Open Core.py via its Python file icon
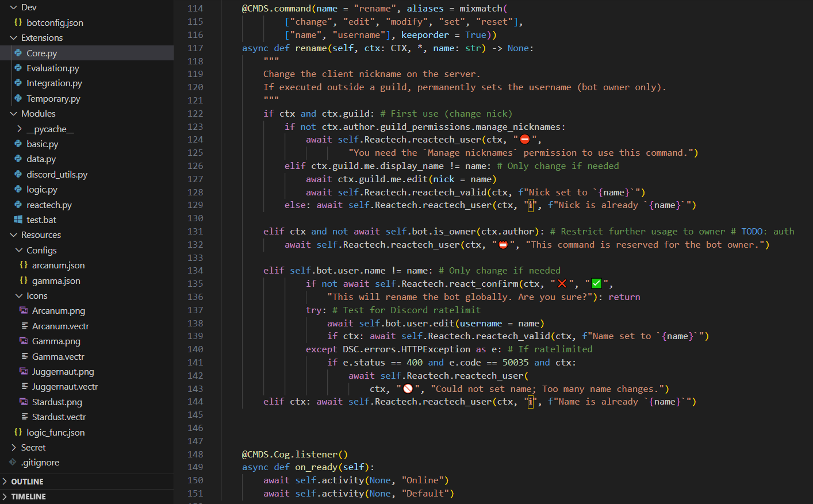Viewport: 813px width, 504px height. pyautogui.click(x=19, y=53)
